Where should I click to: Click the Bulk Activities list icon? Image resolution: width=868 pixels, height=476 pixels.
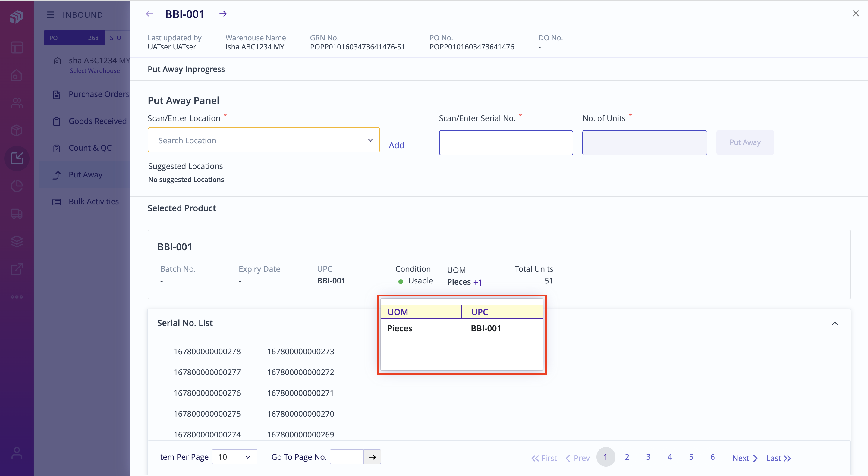click(x=57, y=202)
